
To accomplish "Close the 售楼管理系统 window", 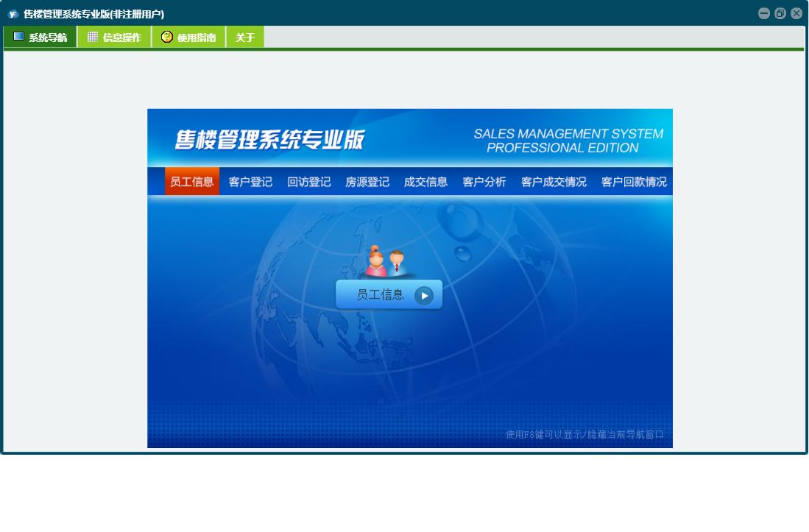I will click(x=796, y=13).
